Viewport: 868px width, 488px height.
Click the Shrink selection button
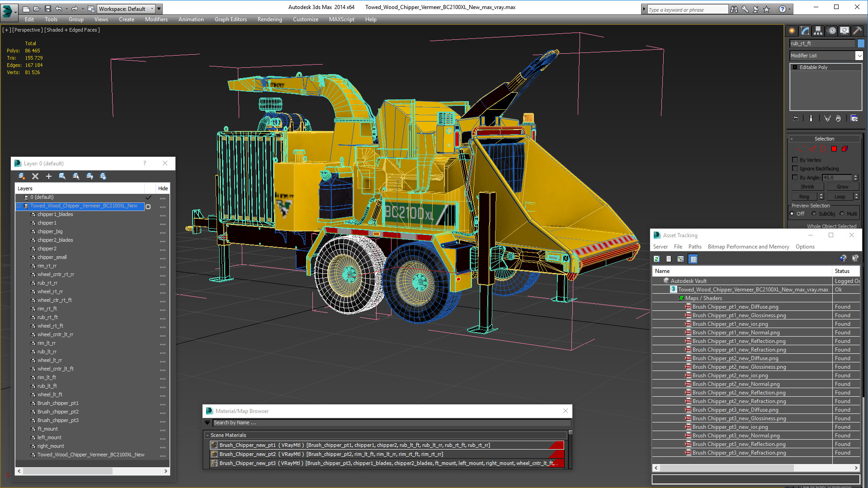(x=807, y=187)
